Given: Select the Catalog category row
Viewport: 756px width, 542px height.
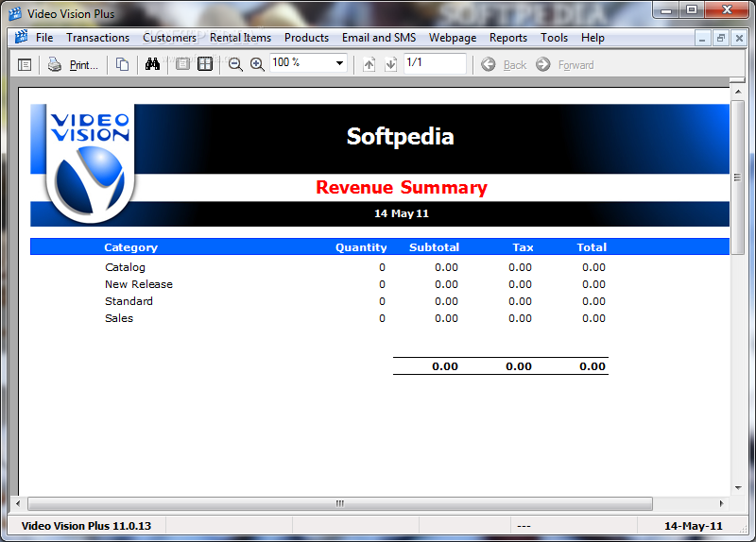Looking at the screenshot, I should click(x=355, y=267).
